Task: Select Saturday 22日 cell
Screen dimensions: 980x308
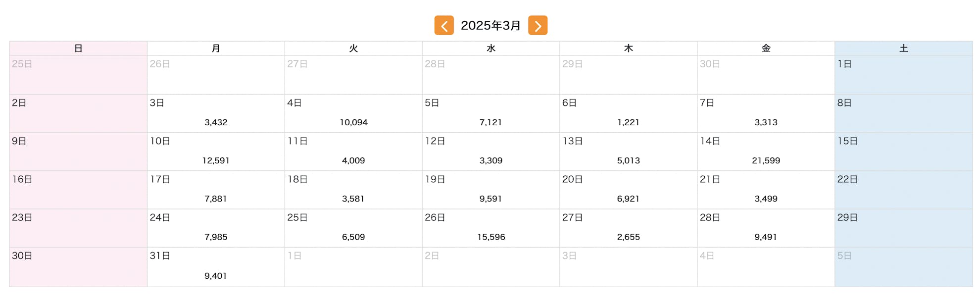Action: [x=903, y=190]
